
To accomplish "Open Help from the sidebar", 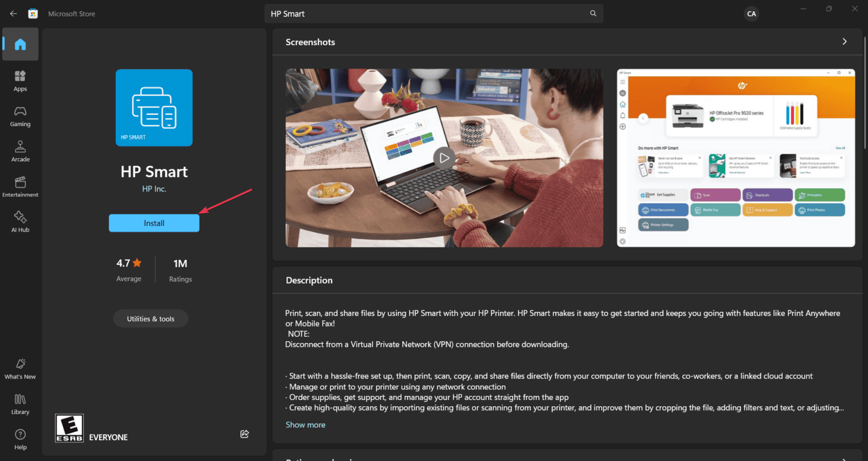I will [20, 440].
